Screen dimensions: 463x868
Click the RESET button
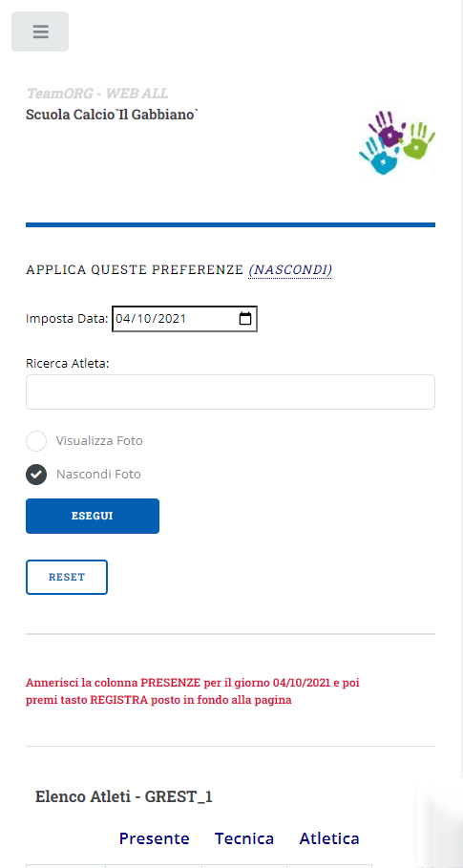tap(67, 578)
